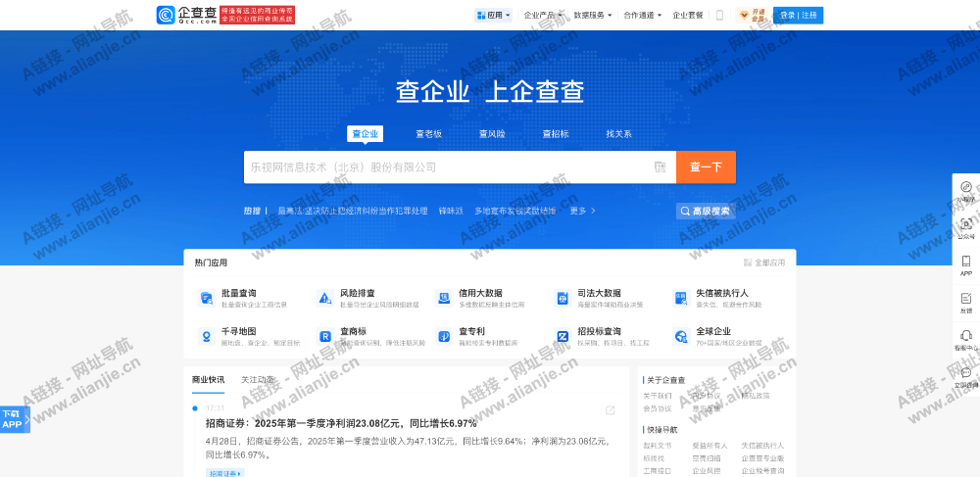Click the 下载APP floating button
The width and height of the screenshot is (980, 477).
pyautogui.click(x=15, y=419)
